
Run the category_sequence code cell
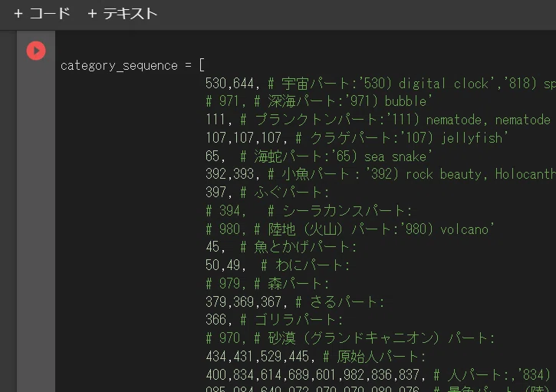coord(36,51)
